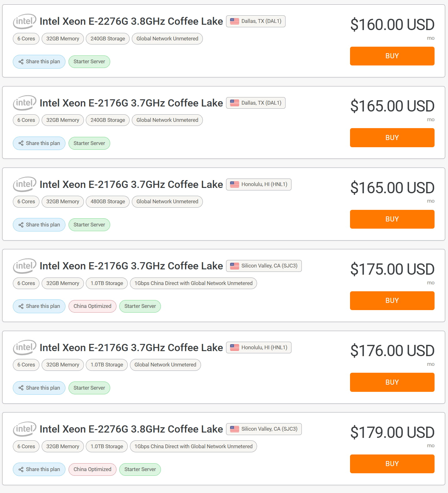Buy the $160.00 USD E-2276G Dallas server

[x=392, y=56]
